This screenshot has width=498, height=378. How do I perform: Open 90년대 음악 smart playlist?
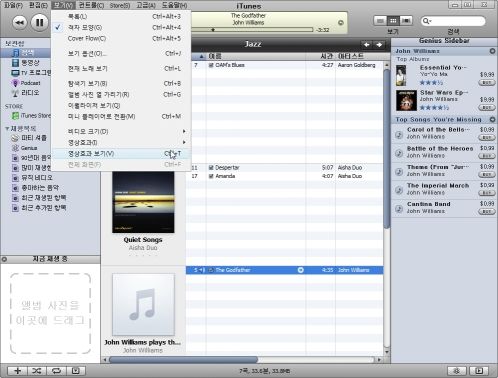pos(31,158)
